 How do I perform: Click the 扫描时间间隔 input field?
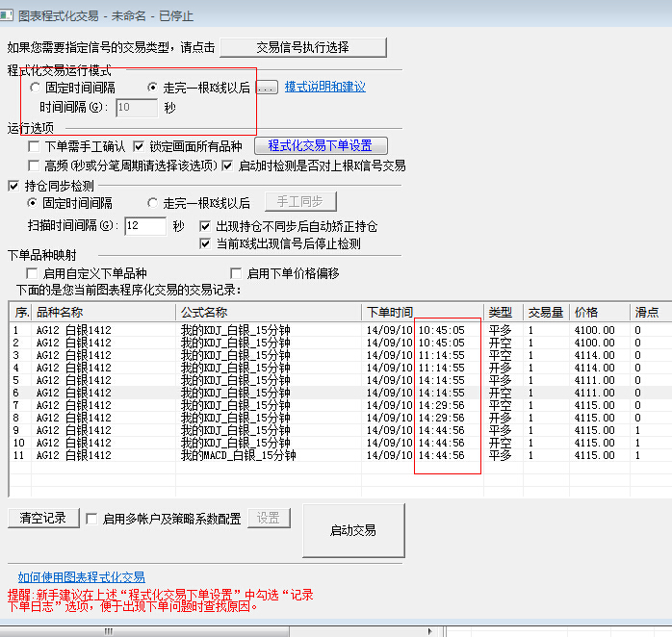tap(144, 226)
